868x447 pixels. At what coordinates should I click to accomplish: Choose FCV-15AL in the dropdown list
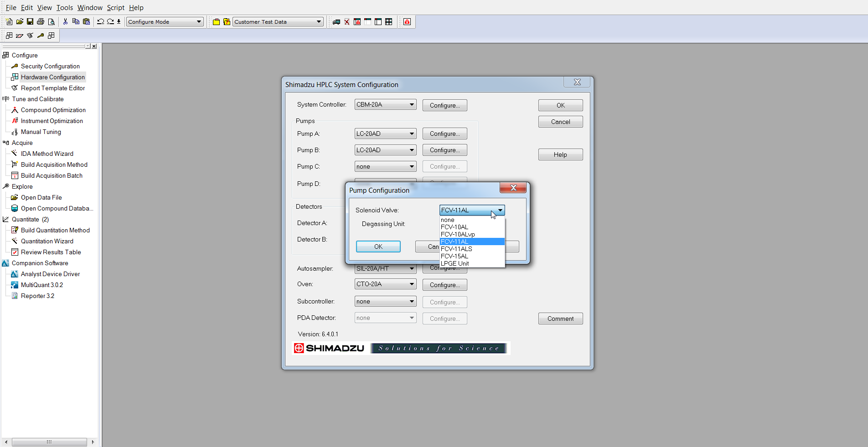472,256
